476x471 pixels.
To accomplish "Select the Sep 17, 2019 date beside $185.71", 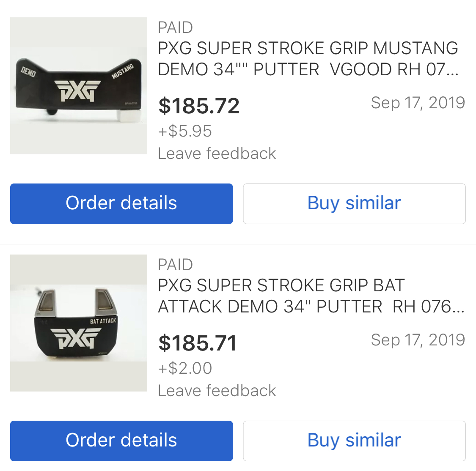I will coord(418,340).
